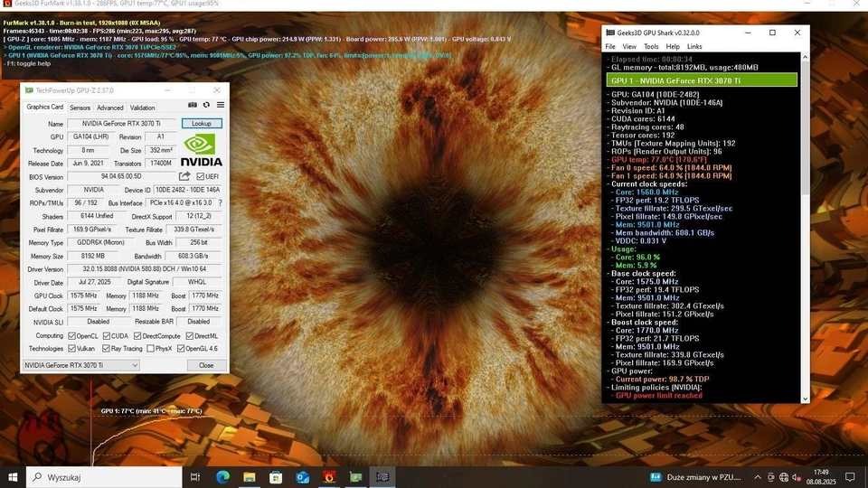Viewport: 868px width, 488px height.
Task: Click the 'Current power: 98.7 % TDP' line
Action: click(662, 379)
